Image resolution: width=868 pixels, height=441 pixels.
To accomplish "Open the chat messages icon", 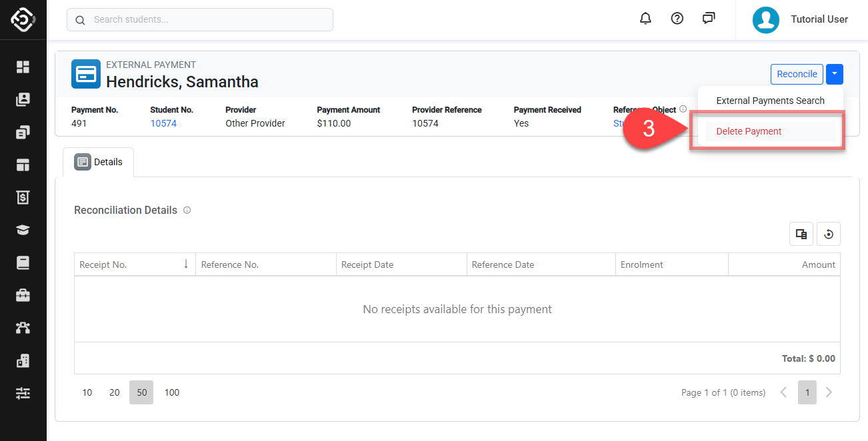I will click(709, 19).
